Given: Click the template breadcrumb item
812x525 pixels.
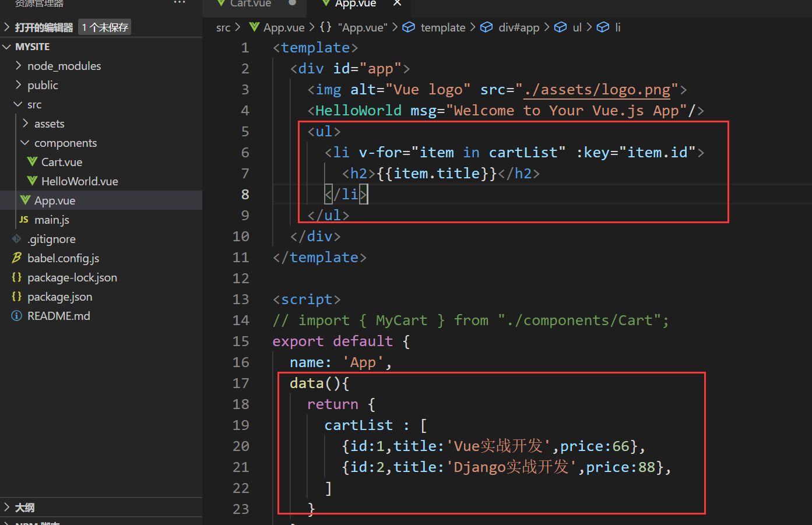Looking at the screenshot, I should point(442,27).
